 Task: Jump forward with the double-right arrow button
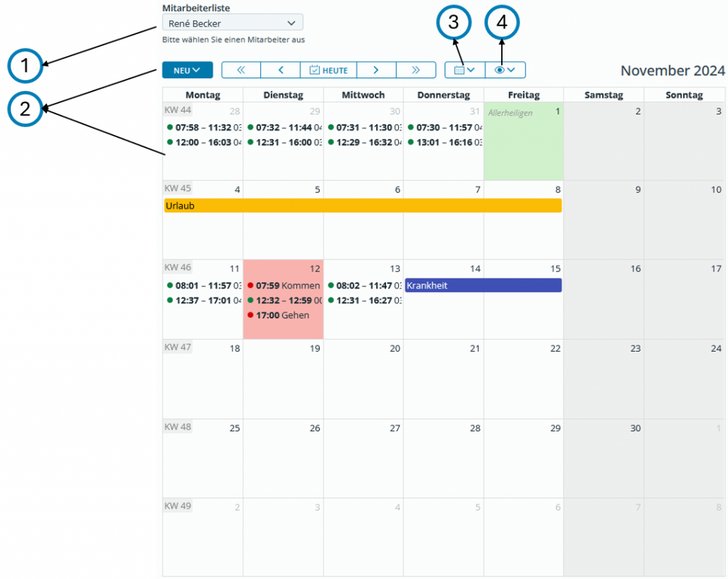coord(415,70)
